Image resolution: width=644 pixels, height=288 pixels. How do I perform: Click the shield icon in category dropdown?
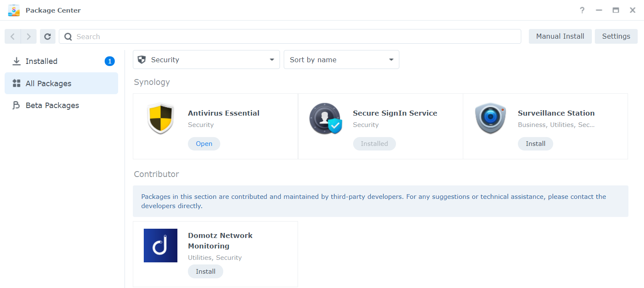[x=142, y=60]
